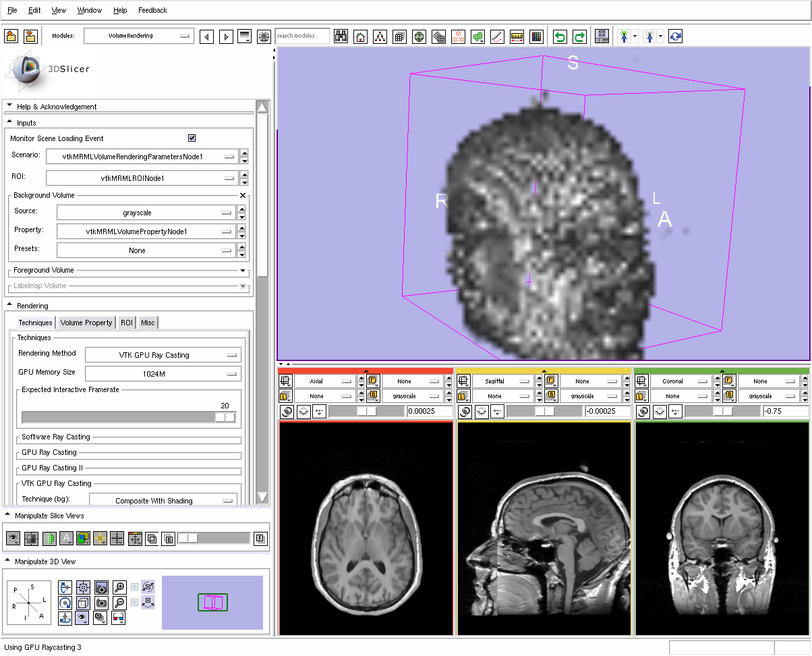Image resolution: width=812 pixels, height=656 pixels.
Task: Toggle the 3D view rock checkbox
Action: click(x=135, y=602)
